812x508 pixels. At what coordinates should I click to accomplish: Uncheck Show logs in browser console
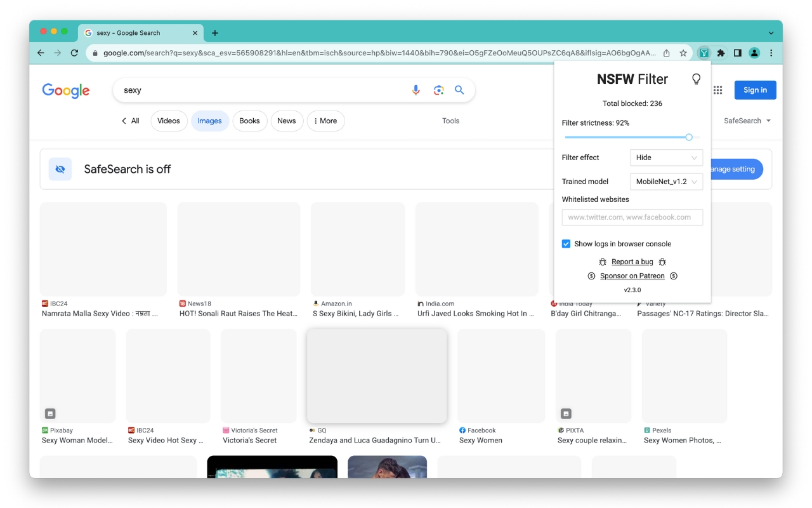(x=566, y=244)
